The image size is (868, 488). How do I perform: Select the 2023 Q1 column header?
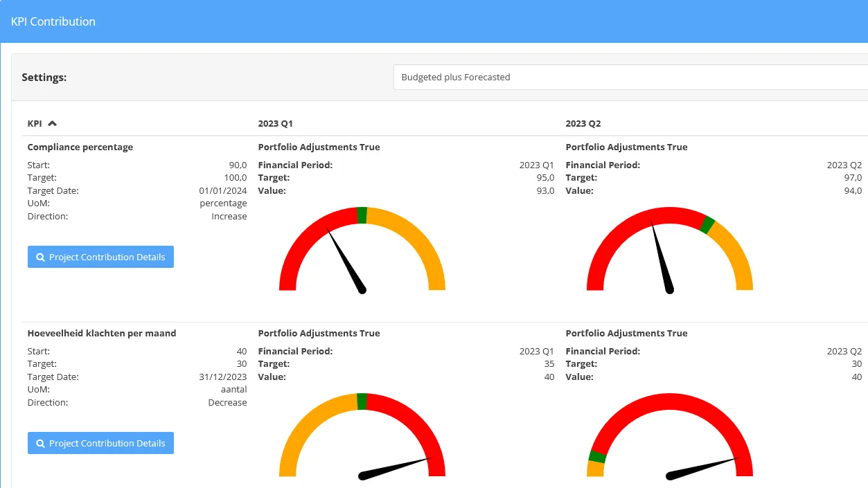[x=274, y=123]
